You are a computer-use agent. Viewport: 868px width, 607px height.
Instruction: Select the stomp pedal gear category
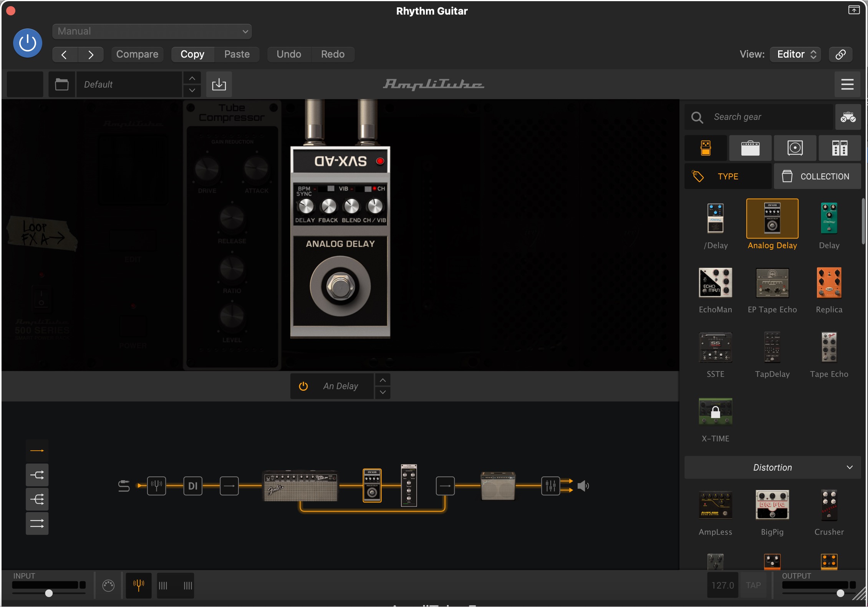[706, 148]
